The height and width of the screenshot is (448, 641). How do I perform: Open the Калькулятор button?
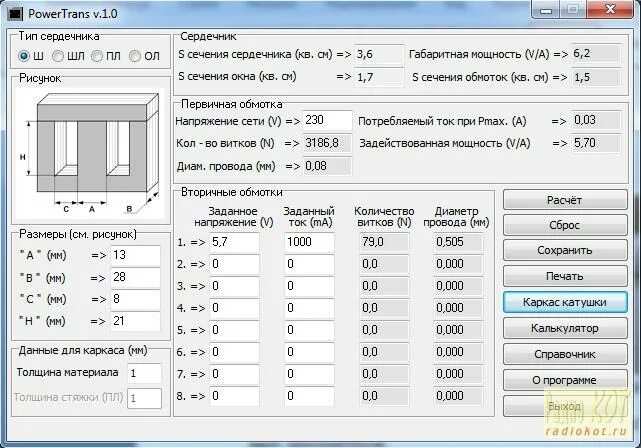[565, 328]
